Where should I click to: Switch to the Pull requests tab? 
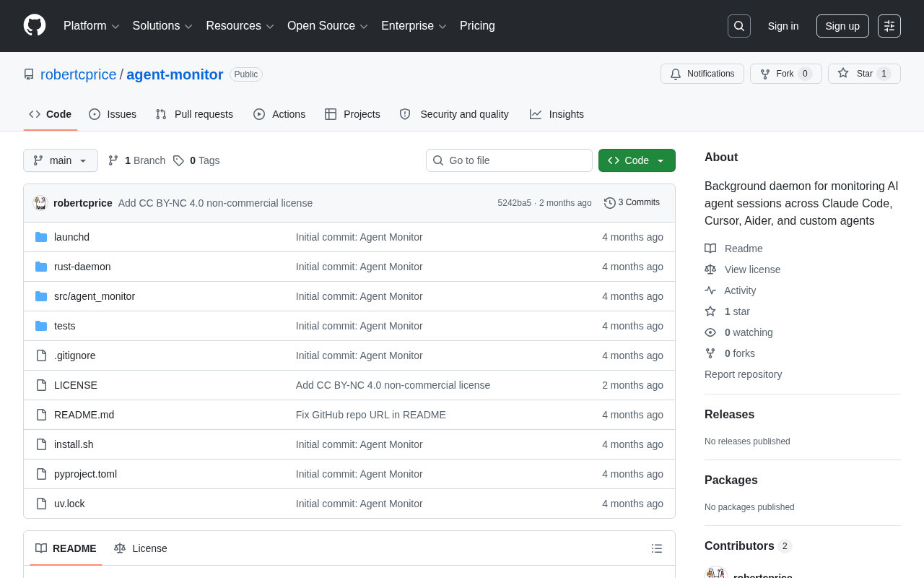click(194, 114)
